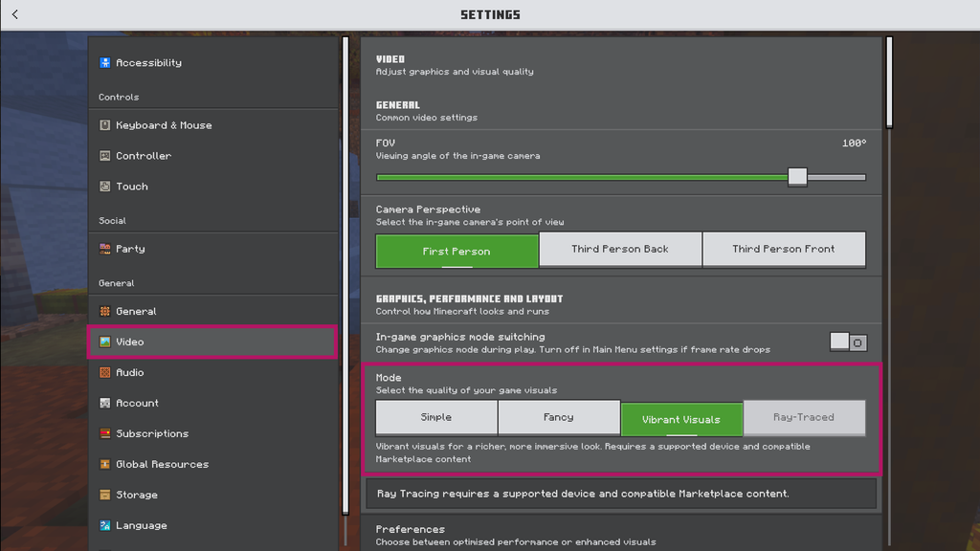Click the FOV slider track past the handle
Screen dimensions: 980x551
point(836,177)
